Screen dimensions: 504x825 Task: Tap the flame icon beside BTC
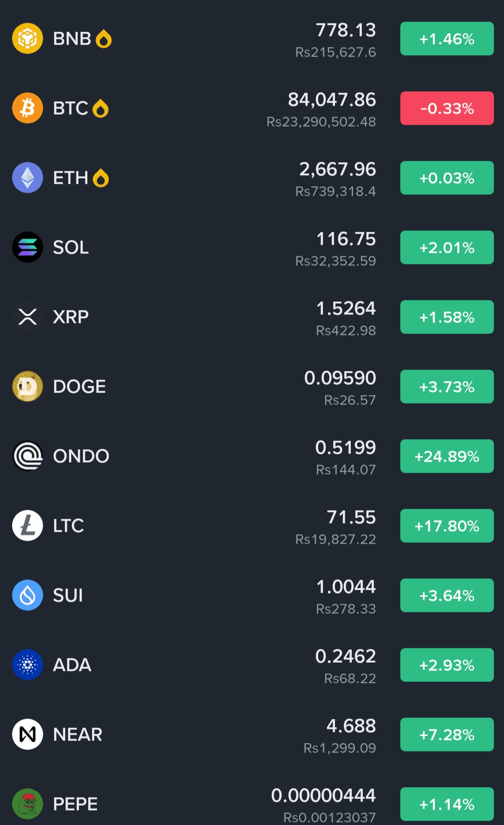point(100,108)
